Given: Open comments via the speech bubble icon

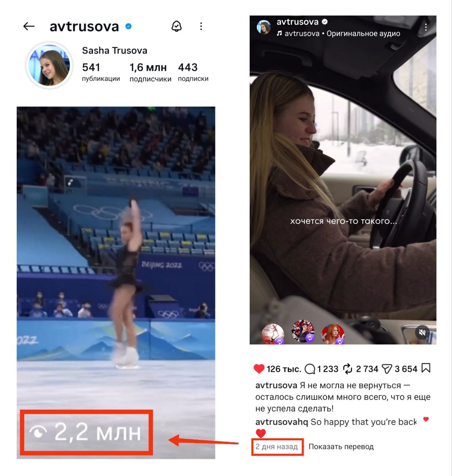Looking at the screenshot, I should 310,369.
